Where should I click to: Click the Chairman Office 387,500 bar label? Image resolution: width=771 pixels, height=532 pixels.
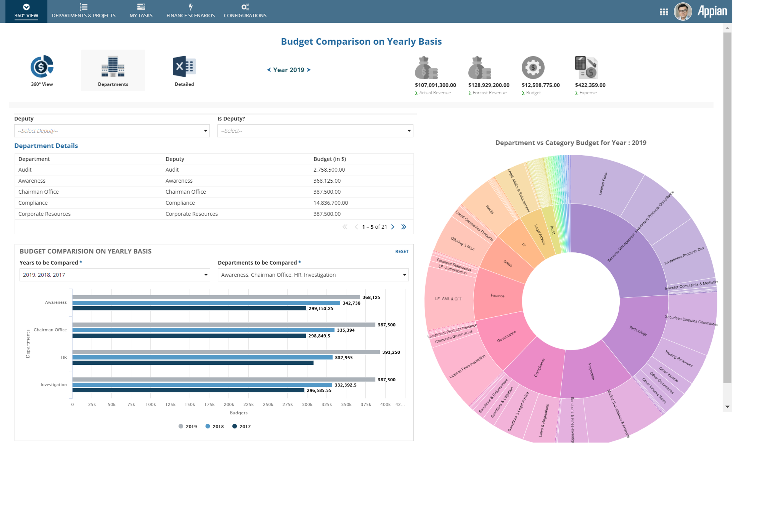click(x=387, y=325)
